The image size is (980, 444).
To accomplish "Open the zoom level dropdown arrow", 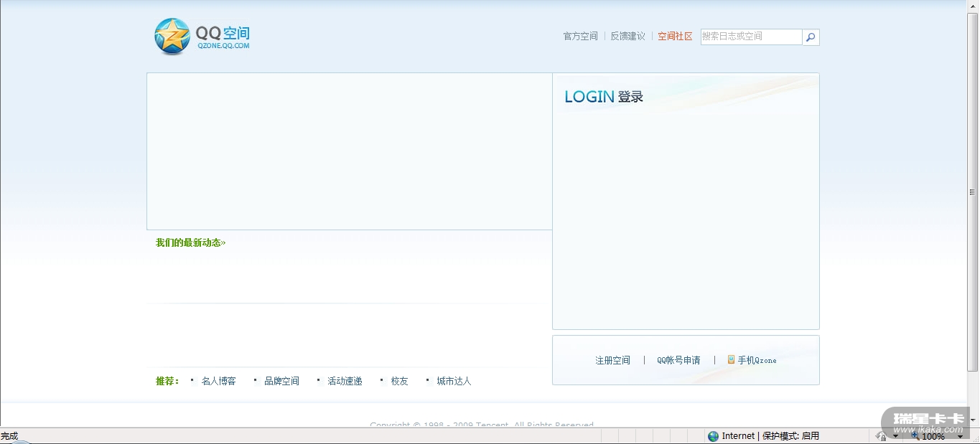I will [x=961, y=436].
